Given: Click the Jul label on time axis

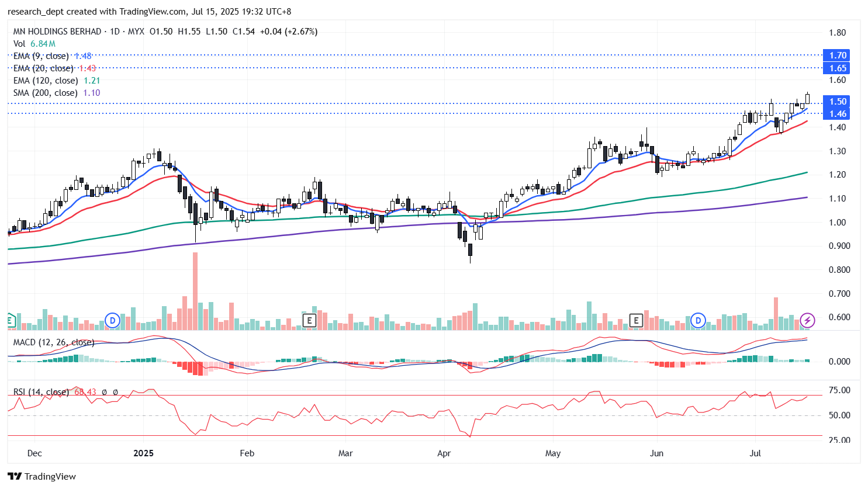Looking at the screenshot, I should [x=755, y=453].
